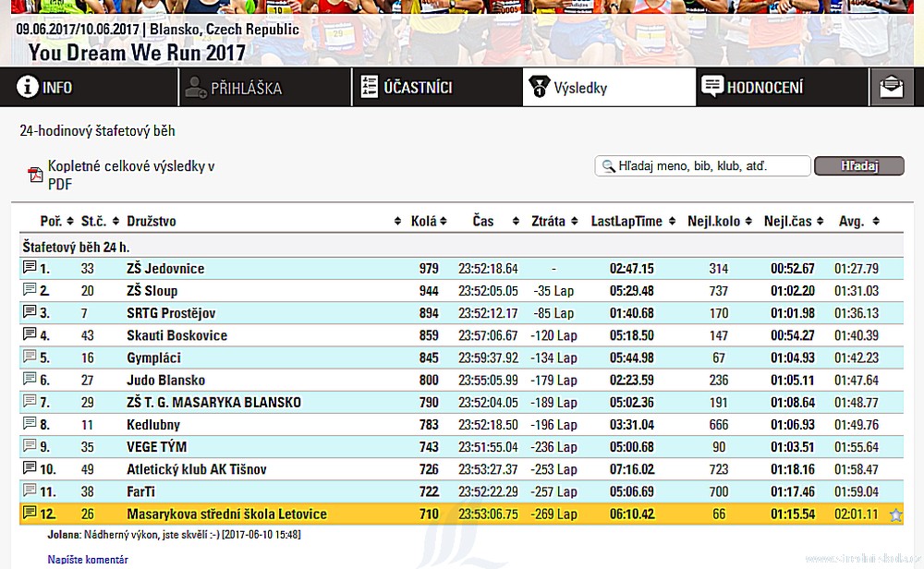Click the Judo Blansko team name

[x=165, y=381]
